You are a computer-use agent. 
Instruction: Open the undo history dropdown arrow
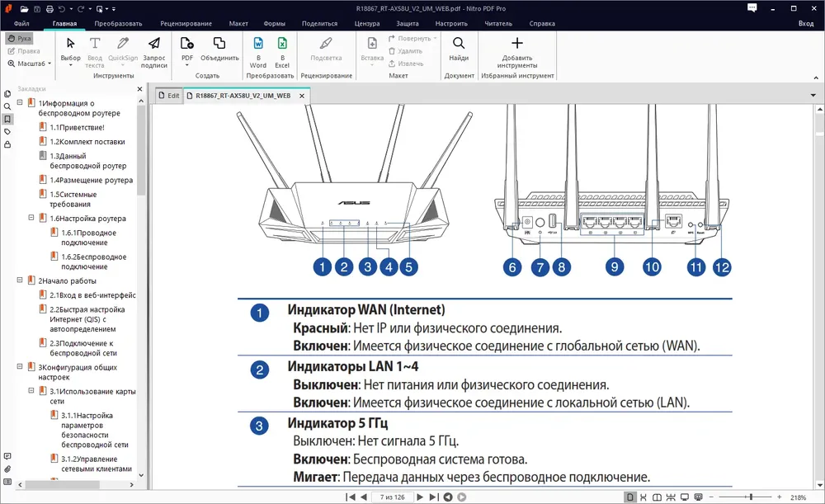point(71,9)
